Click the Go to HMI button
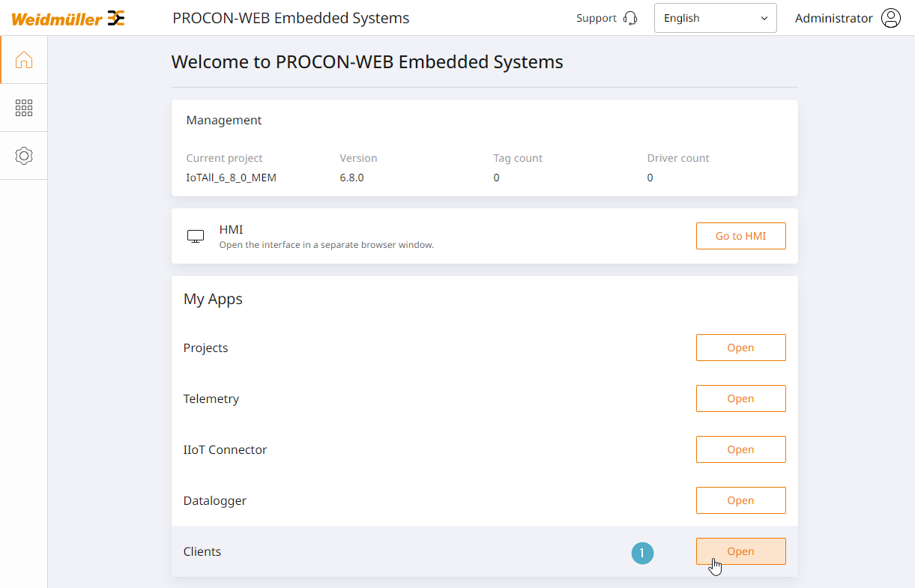Screen dimensions: 915x588 [741, 236]
